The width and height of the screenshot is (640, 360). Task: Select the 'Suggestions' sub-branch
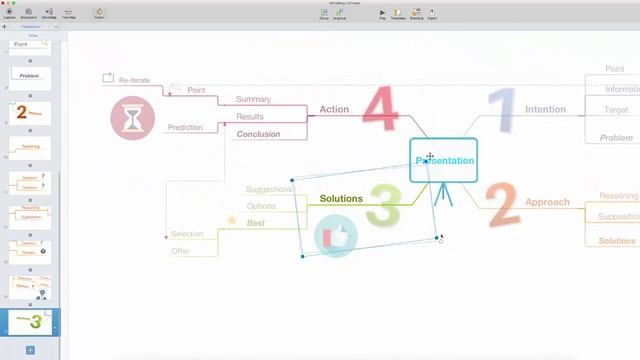pos(269,189)
